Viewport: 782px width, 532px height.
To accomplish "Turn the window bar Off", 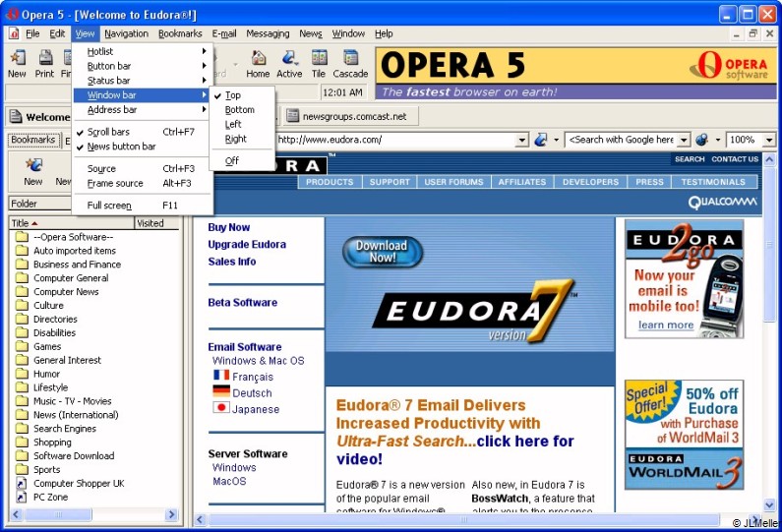I will 242,160.
